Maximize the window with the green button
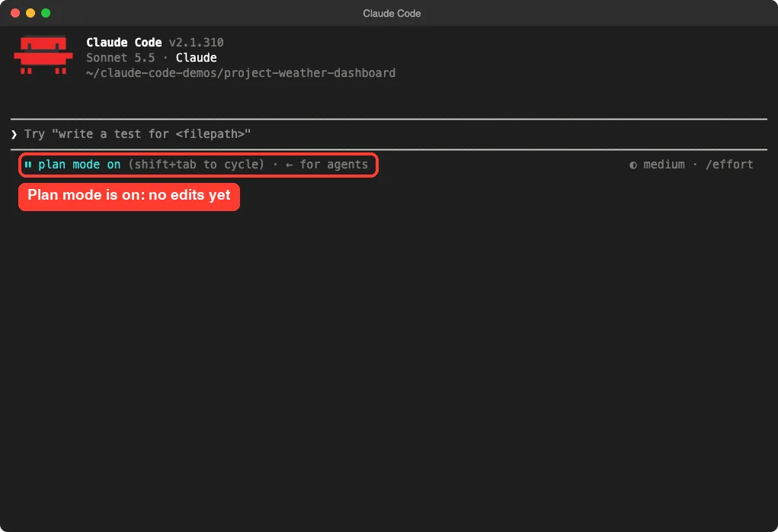Image resolution: width=778 pixels, height=532 pixels. [x=46, y=13]
